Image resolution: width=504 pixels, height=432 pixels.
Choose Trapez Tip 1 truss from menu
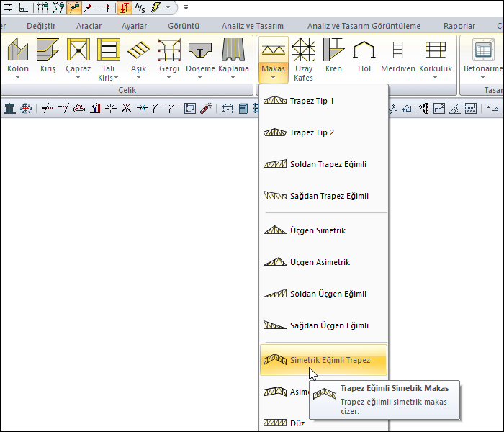tap(312, 101)
